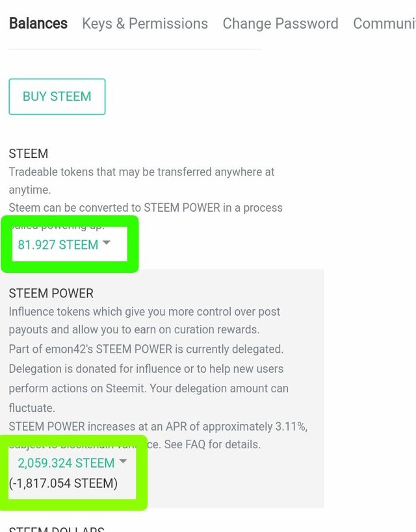Click the delegated amount (-1,817.054 STEEM)

click(x=63, y=483)
